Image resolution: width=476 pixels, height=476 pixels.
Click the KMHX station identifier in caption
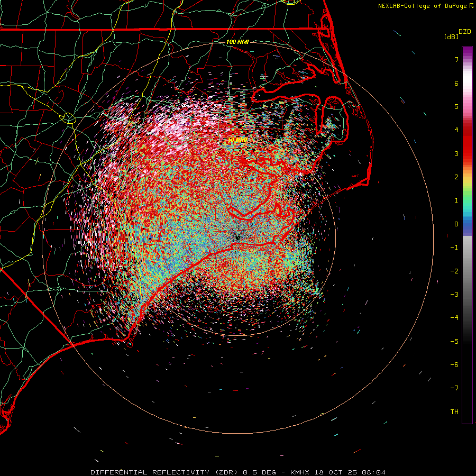pos(300,472)
